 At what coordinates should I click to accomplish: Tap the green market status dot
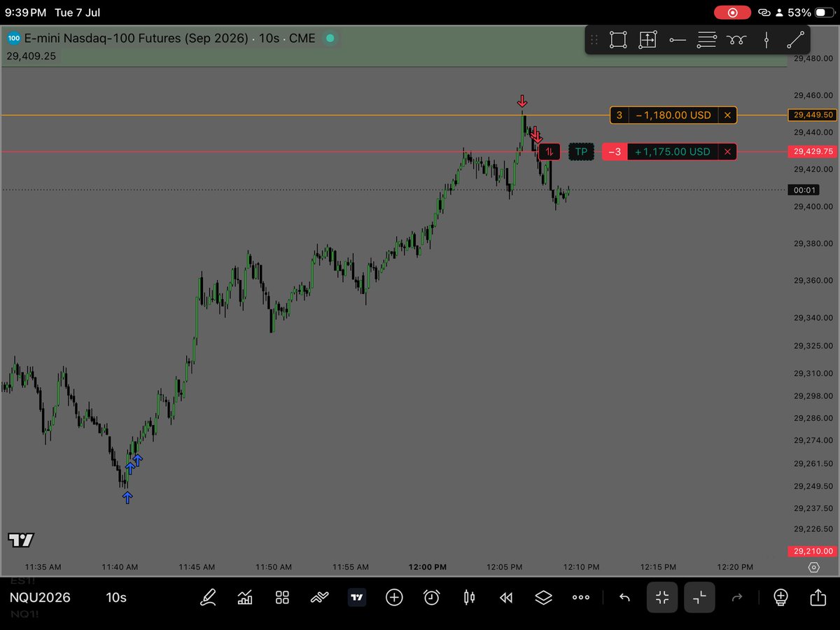(x=330, y=38)
